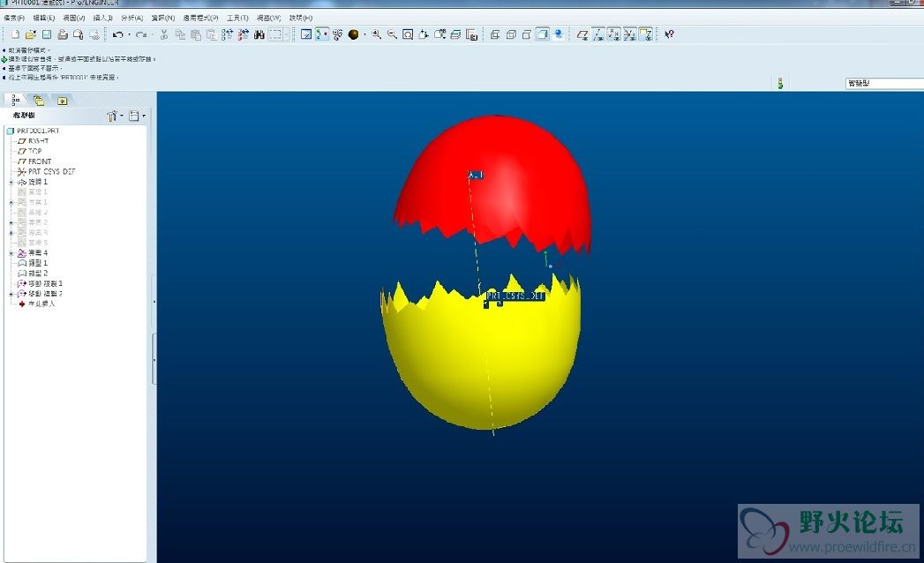Open the first menu 檔案(F)
Image resolution: width=924 pixels, height=563 pixels.
tap(14, 19)
